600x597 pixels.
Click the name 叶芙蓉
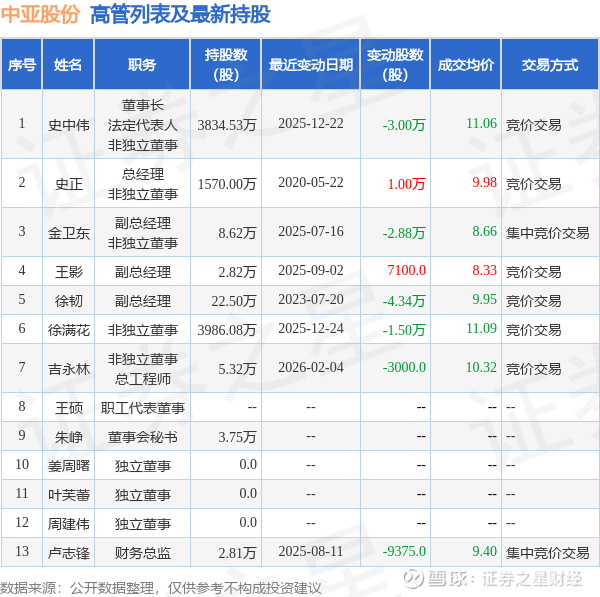point(68,495)
